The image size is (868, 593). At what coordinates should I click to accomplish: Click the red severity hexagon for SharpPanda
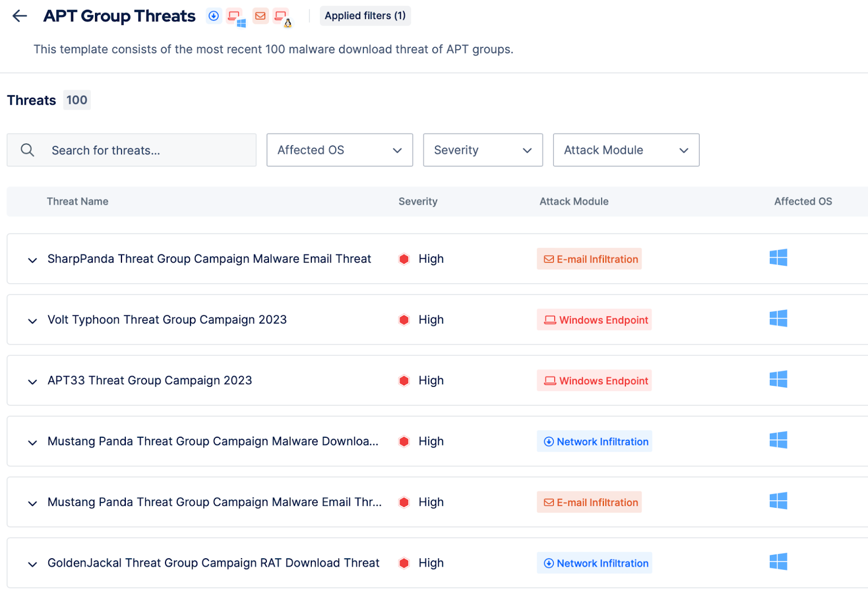point(404,259)
